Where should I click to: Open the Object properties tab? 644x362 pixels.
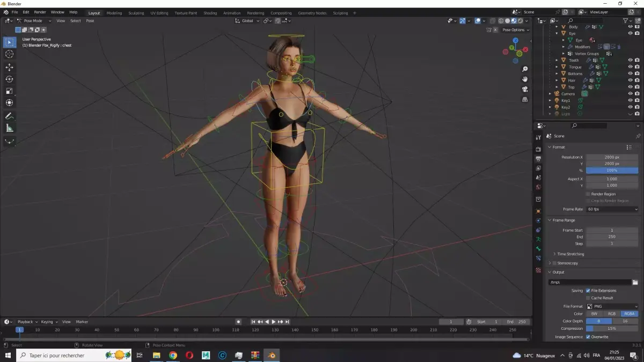click(538, 211)
